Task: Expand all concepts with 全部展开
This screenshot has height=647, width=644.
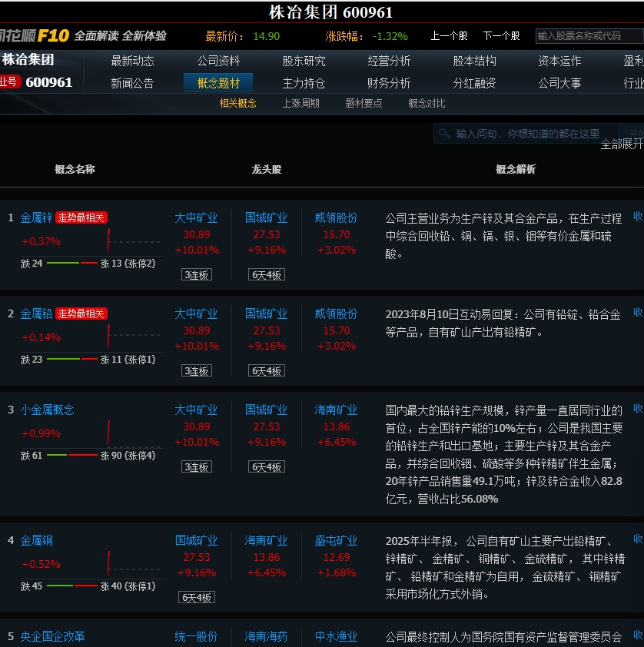Action: [x=622, y=144]
